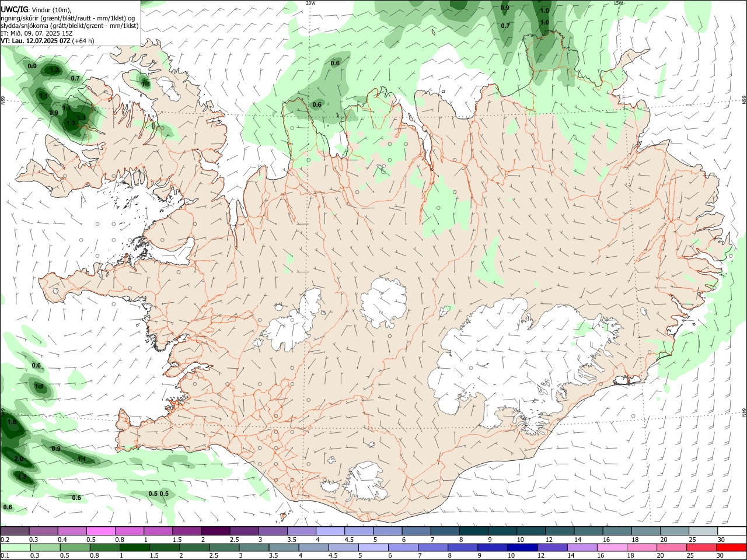Click the "IT: Mið. 09. 07. 2025 15Z" line
This screenshot has width=747, height=560.
pos(37,33)
